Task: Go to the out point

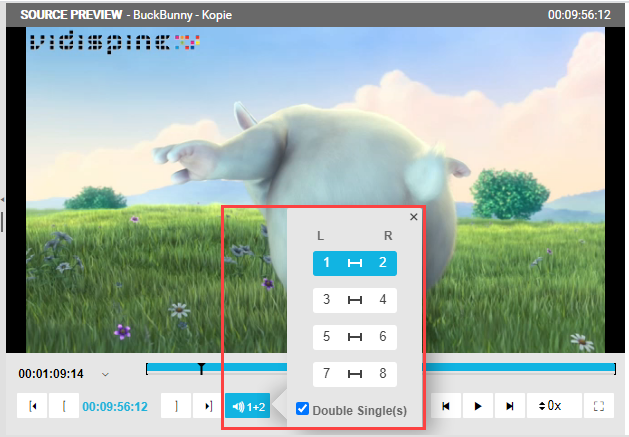Action: (208, 406)
